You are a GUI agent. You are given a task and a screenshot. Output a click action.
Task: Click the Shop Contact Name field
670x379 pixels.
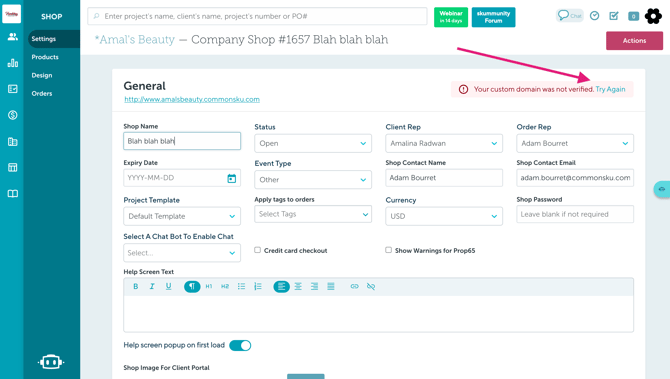(444, 178)
